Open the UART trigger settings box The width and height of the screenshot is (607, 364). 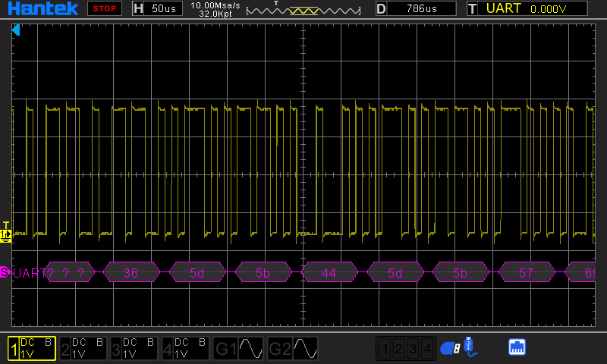pos(527,8)
